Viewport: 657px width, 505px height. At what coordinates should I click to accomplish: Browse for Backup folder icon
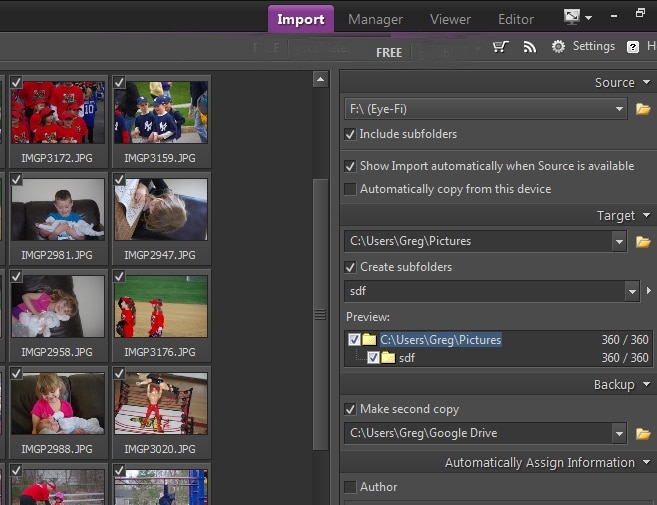[x=643, y=434]
